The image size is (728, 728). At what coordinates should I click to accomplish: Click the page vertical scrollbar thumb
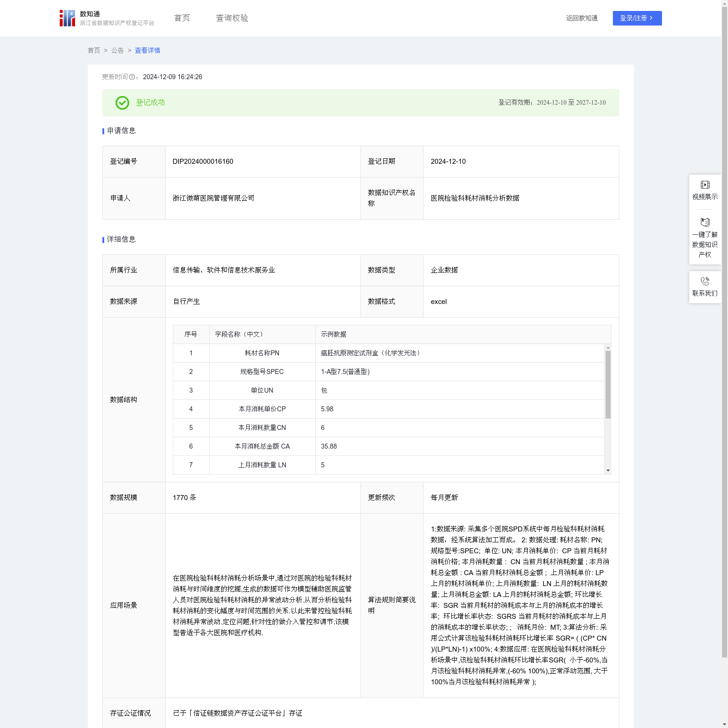click(x=724, y=332)
